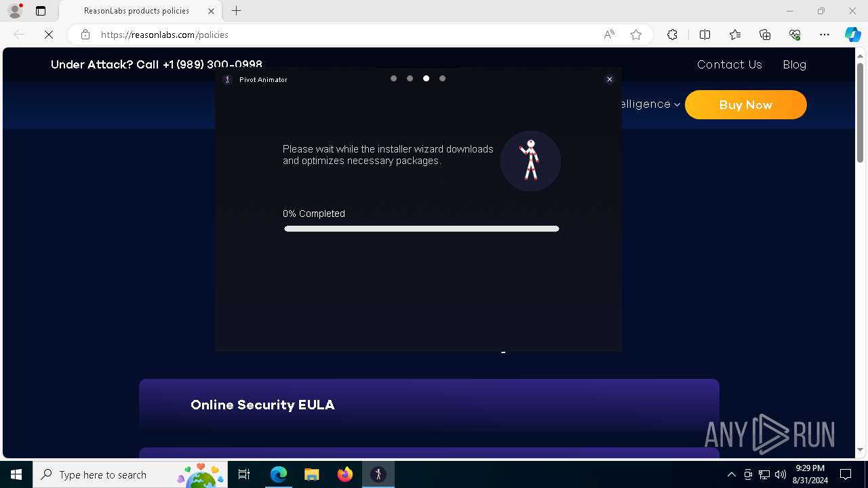This screenshot has width=868, height=488.
Task: Expand the Intelligence dropdown menu
Action: coord(650,104)
